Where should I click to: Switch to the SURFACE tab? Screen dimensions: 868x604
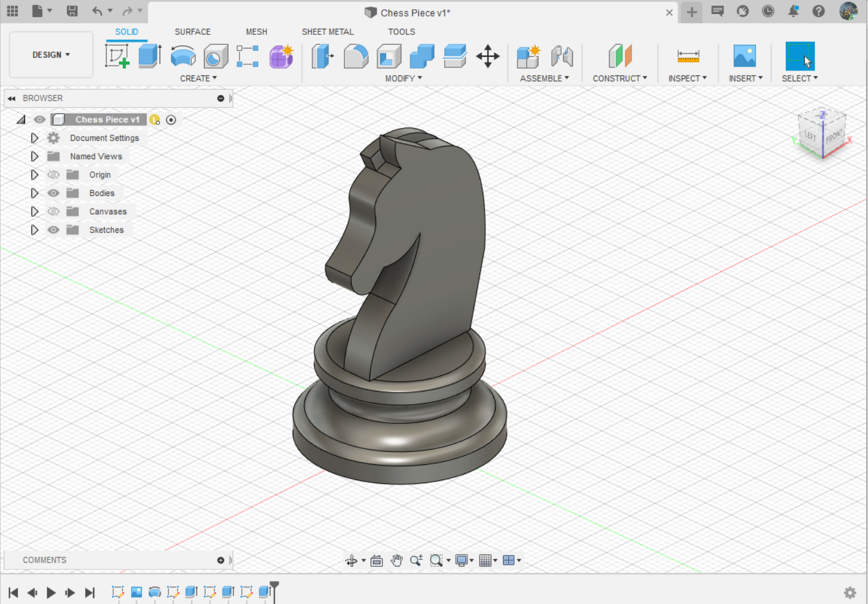click(192, 32)
